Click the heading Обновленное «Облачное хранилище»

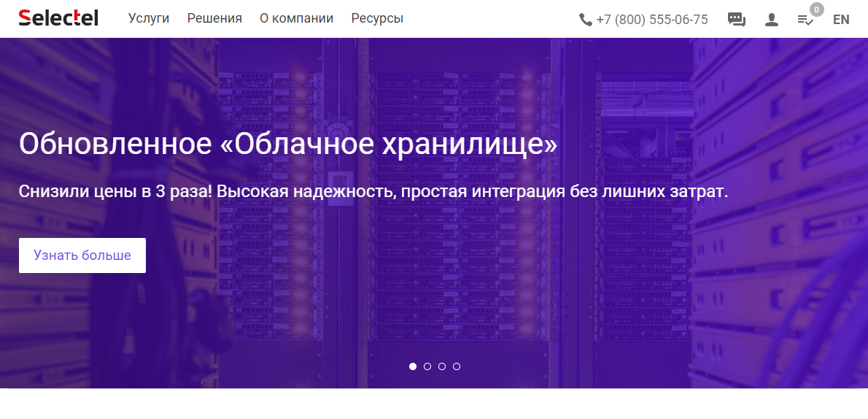tap(288, 144)
